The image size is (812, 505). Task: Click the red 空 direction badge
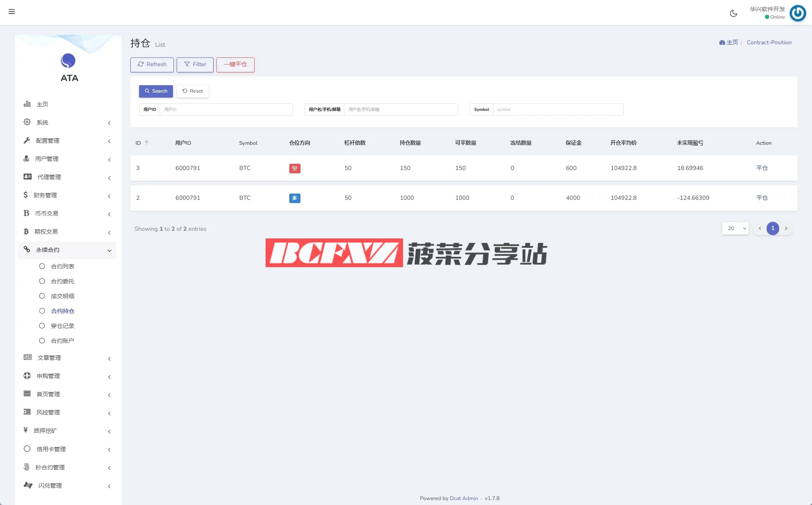tap(295, 168)
